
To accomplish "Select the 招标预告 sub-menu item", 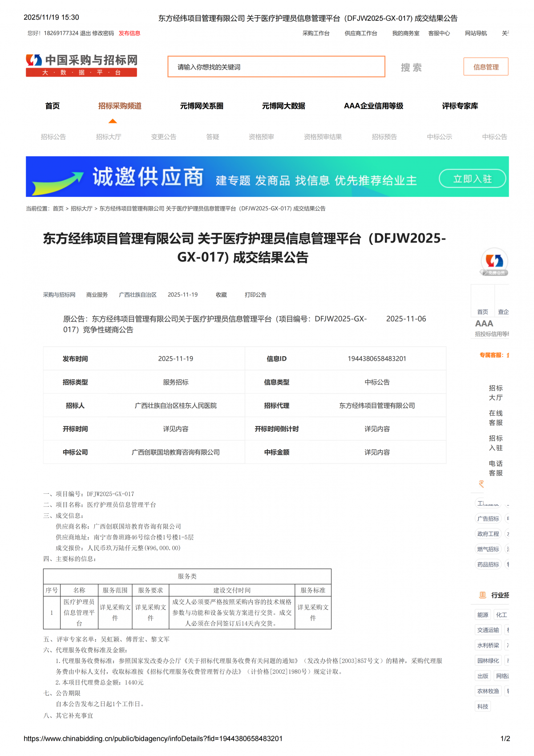I will pos(384,137).
